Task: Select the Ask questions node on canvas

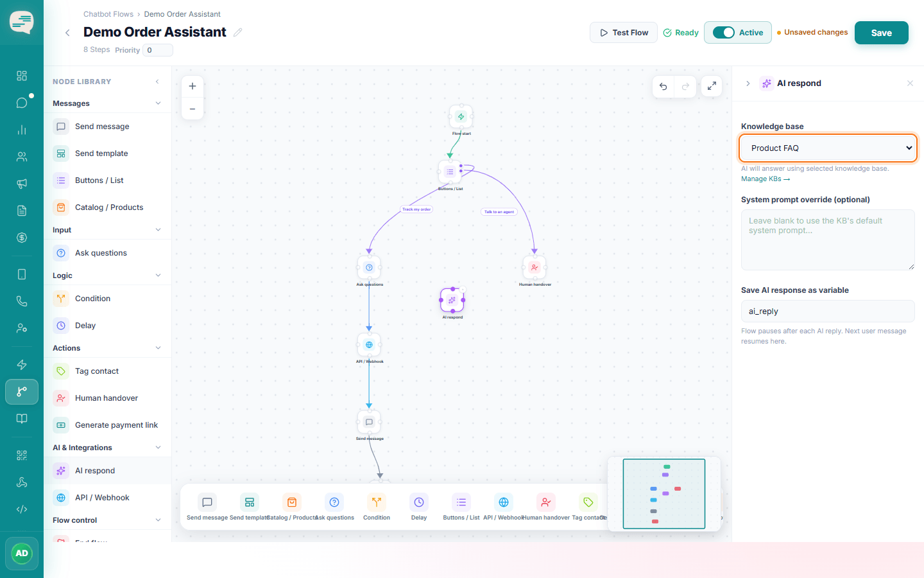Action: pyautogui.click(x=369, y=267)
